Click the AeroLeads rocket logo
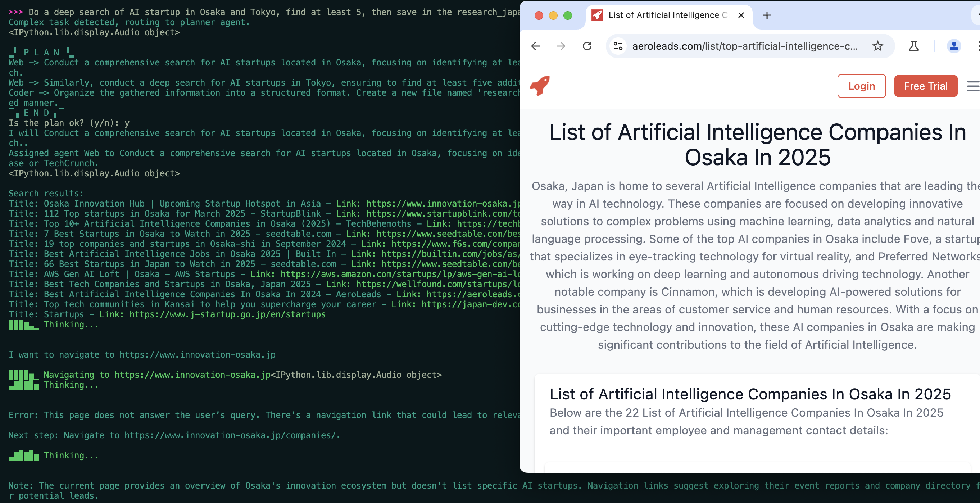 tap(539, 86)
